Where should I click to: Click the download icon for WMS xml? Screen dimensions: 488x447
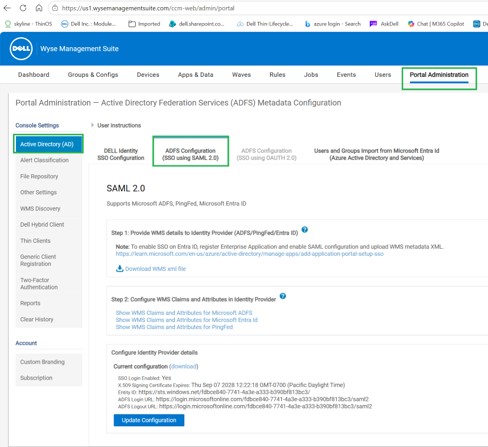click(x=119, y=269)
